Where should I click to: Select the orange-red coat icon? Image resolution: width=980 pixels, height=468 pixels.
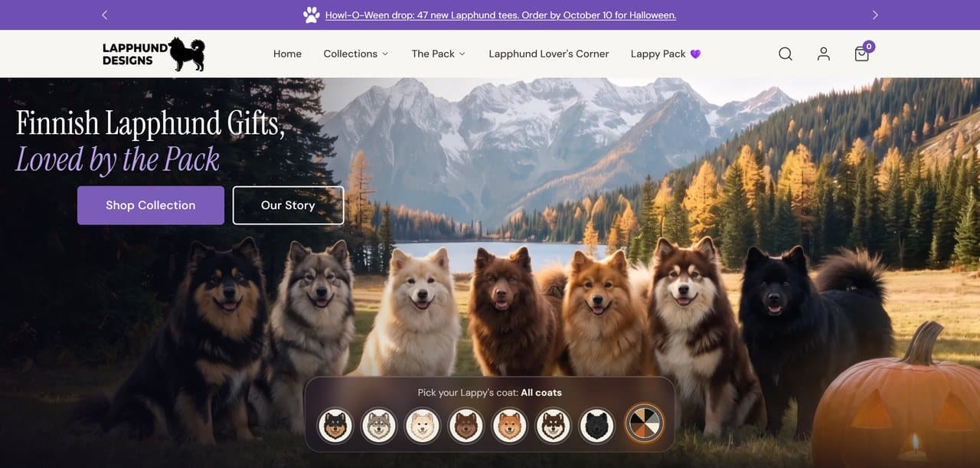[510, 425]
